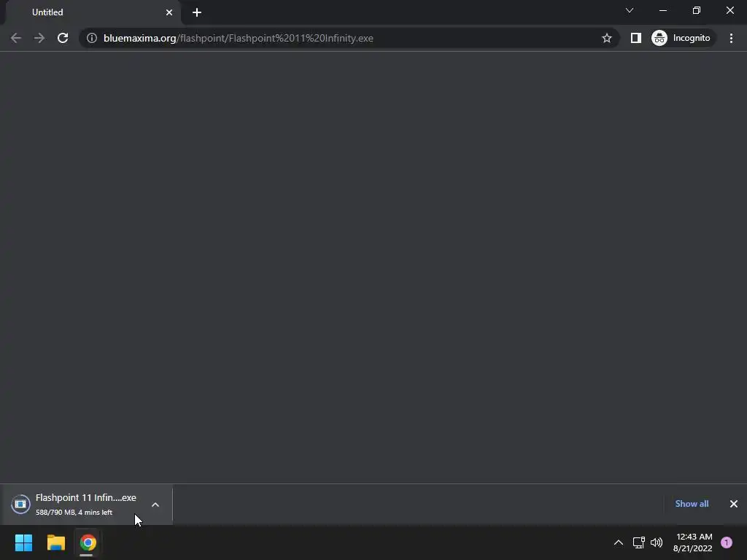Click the bluemaxima.org address bar
Image resolution: width=747 pixels, height=560 pixels.
click(348, 38)
